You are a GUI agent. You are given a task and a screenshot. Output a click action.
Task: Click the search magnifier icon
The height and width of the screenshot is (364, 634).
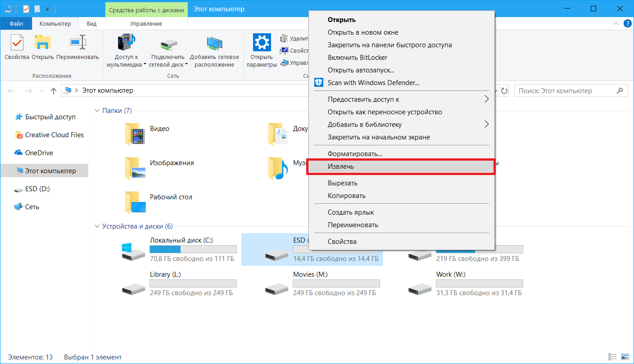pos(620,90)
